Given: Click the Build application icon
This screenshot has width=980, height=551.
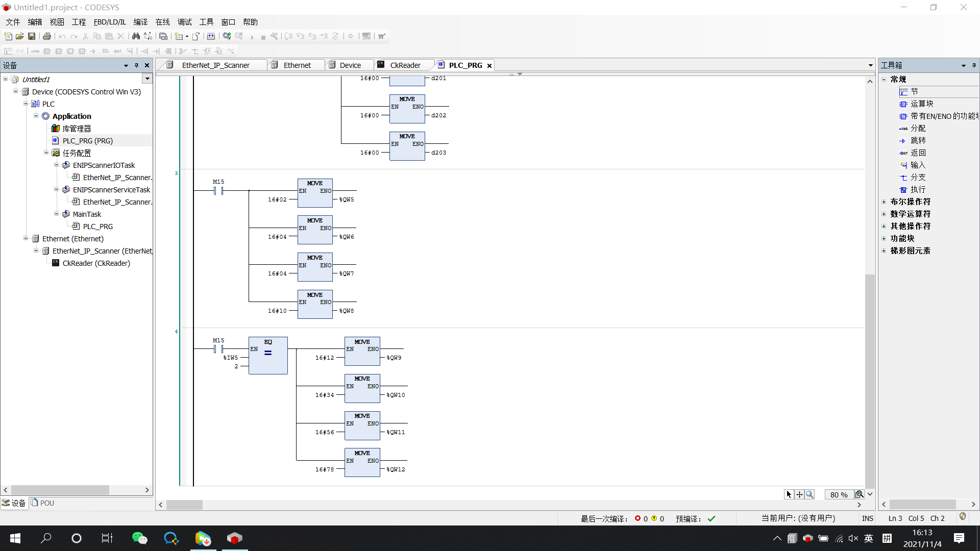Looking at the screenshot, I should pyautogui.click(x=211, y=36).
